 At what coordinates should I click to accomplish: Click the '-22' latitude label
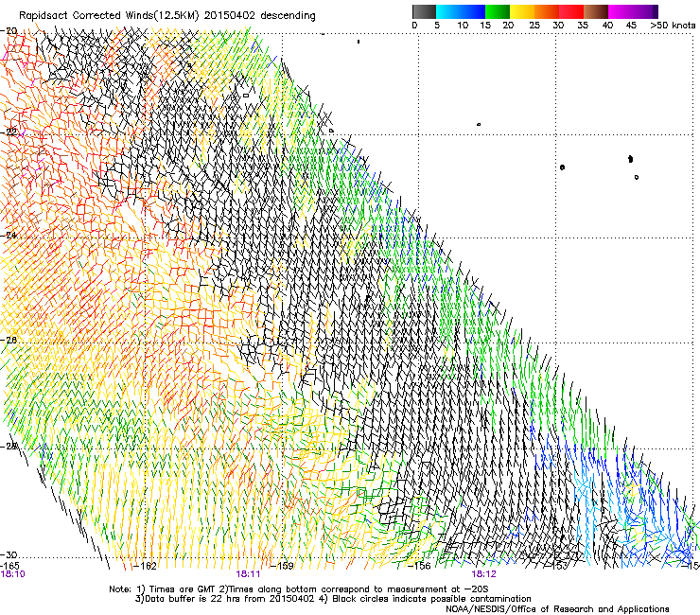(9, 132)
